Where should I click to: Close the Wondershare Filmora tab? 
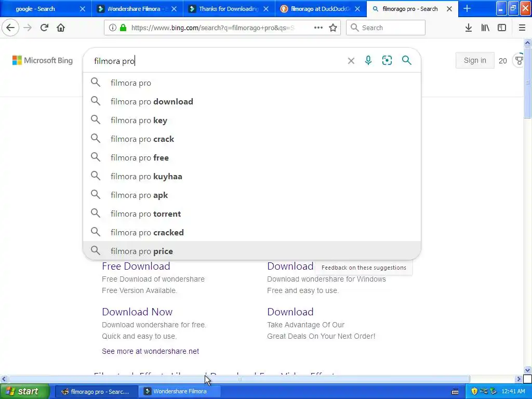pos(174,9)
